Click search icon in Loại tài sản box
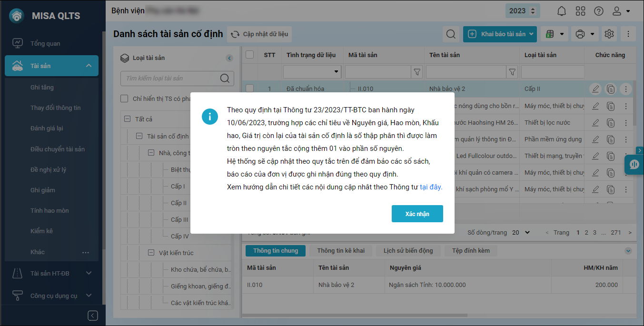The image size is (644, 326). click(x=225, y=78)
